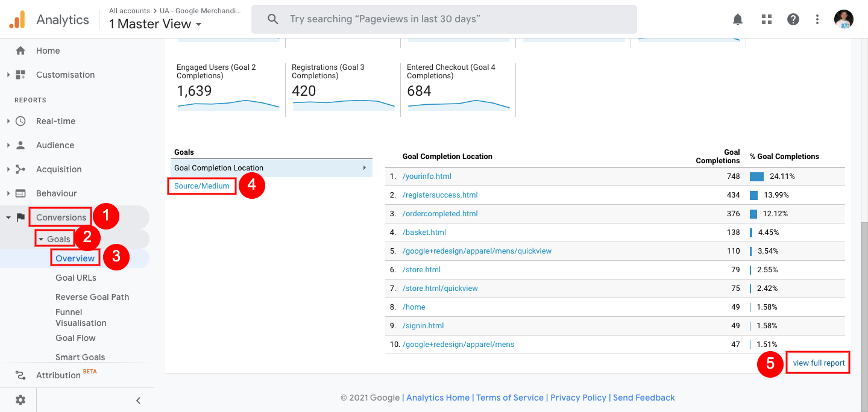
Task: Click the Google Analytics logo
Action: tap(17, 20)
